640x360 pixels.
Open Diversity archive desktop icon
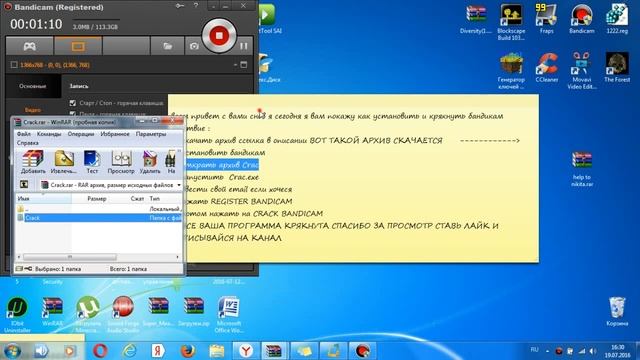coord(476,20)
